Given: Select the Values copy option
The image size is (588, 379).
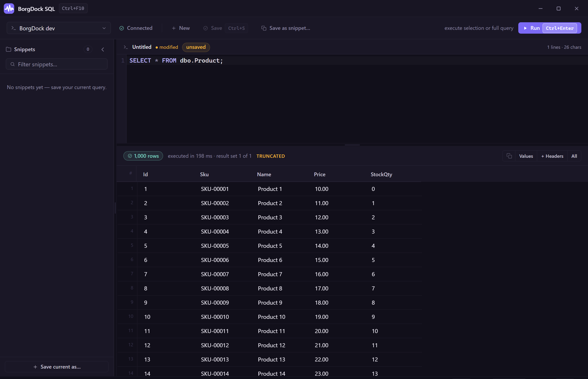Looking at the screenshot, I should tap(526, 156).
